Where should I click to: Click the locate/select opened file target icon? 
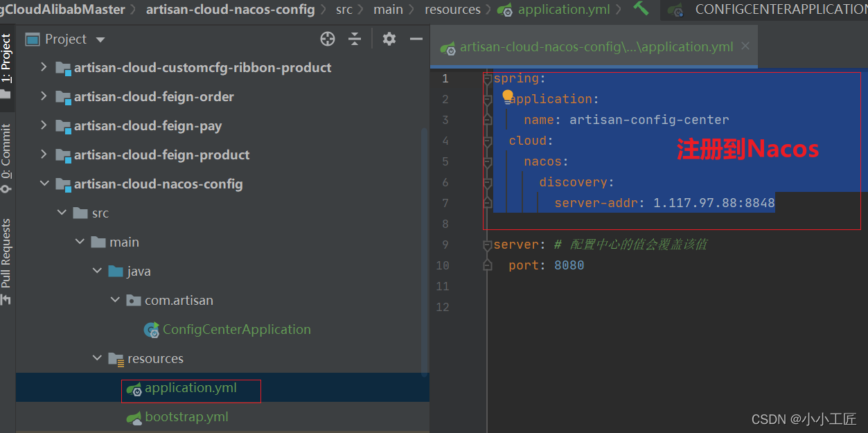point(328,39)
